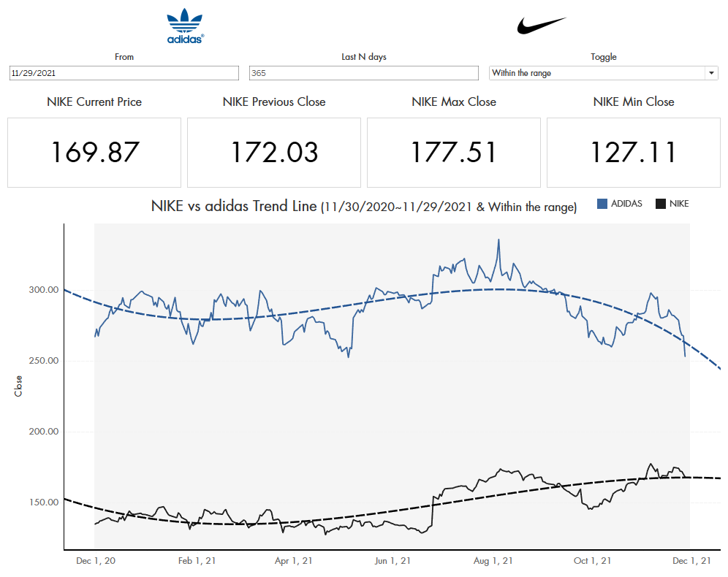Click the Nike swoosh logo
The image size is (728, 577).
click(x=542, y=26)
